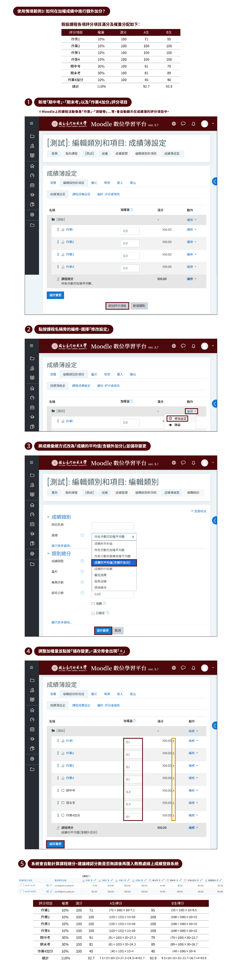The width and height of the screenshot is (242, 980).
Task: Tick the 隱藏 checkbox in step 3 form
Action: (93, 604)
